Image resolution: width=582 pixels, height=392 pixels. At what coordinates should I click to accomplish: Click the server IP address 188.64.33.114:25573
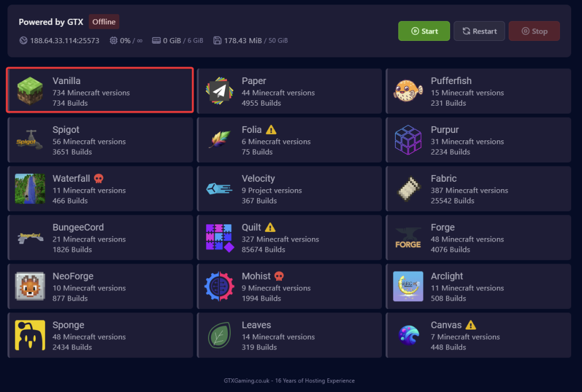(64, 41)
